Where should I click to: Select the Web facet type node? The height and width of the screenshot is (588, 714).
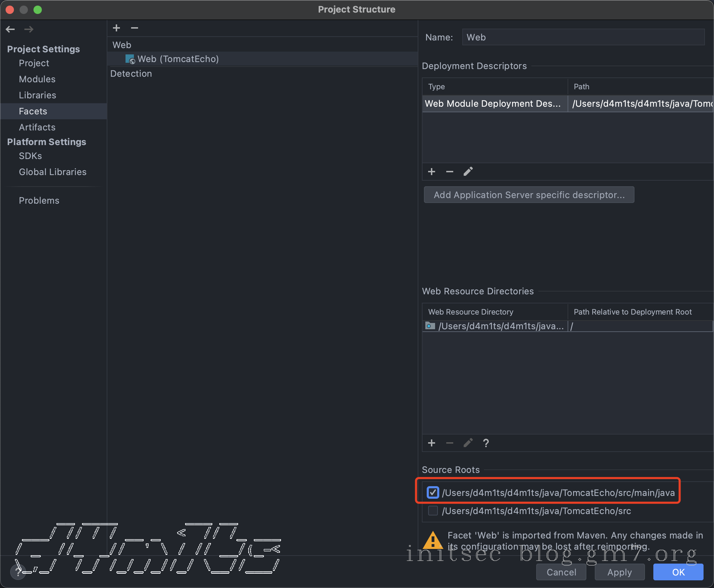point(122,45)
